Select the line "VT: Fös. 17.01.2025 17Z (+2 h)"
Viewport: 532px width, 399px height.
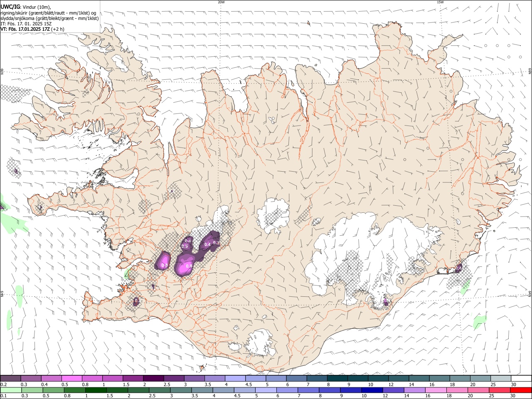[x=32, y=29]
